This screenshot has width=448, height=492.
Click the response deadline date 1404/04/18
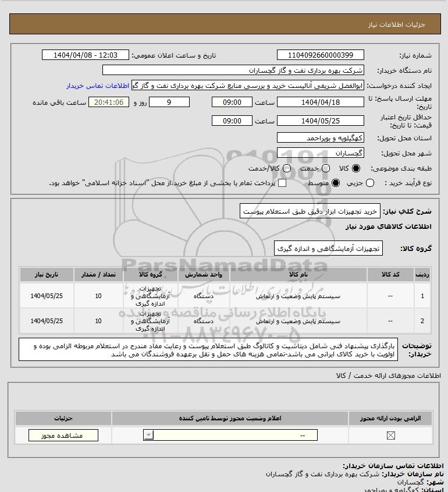pyautogui.click(x=321, y=102)
